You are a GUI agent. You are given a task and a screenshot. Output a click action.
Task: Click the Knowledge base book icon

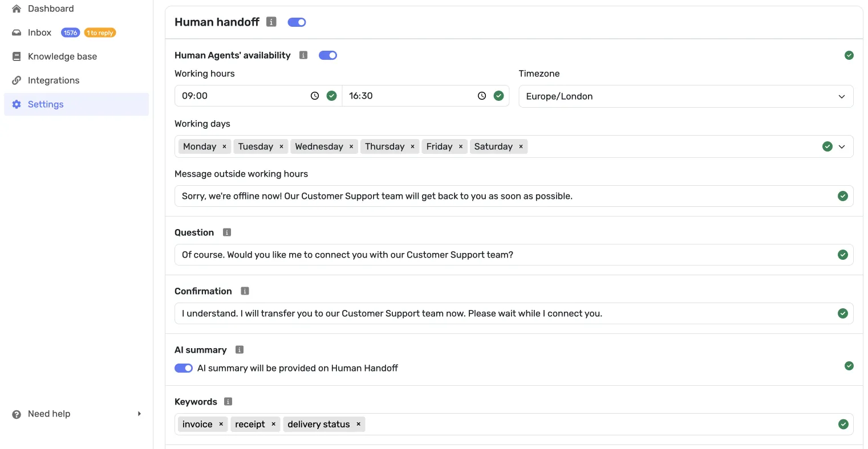click(x=17, y=56)
